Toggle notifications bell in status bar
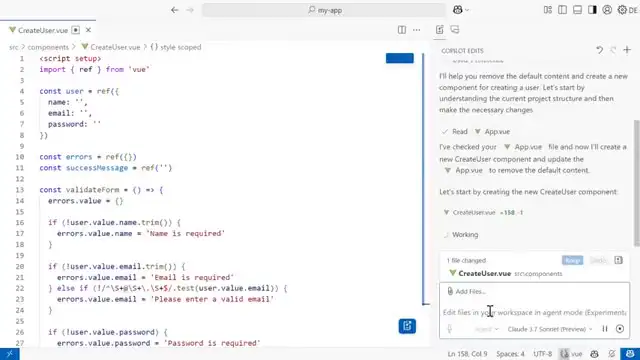The width and height of the screenshot is (640, 360). (611, 354)
